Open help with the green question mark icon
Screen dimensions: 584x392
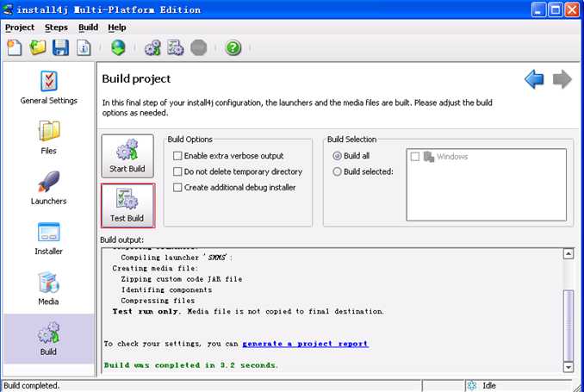pyautogui.click(x=233, y=47)
